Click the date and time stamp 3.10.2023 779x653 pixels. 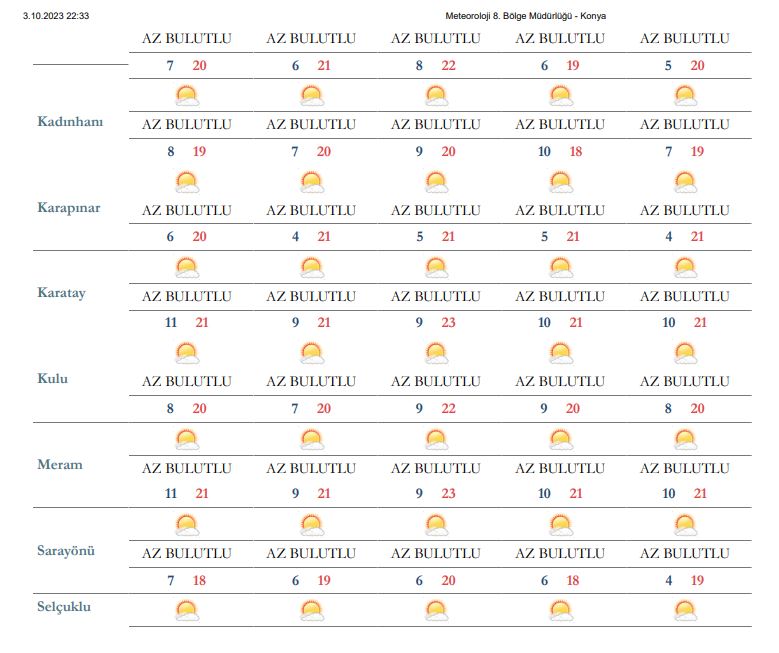point(56,16)
